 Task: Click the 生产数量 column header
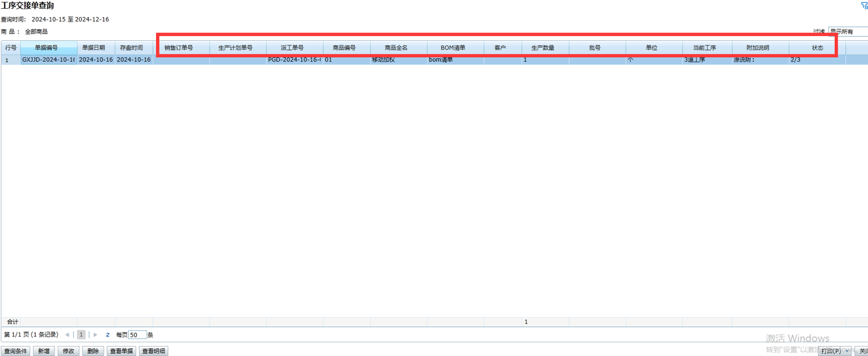click(x=543, y=48)
